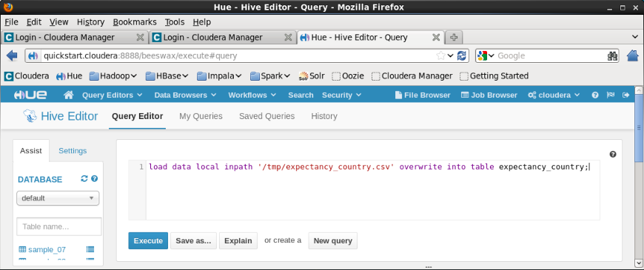644x270 pixels.
Task: Click the Execute button
Action: (x=148, y=241)
